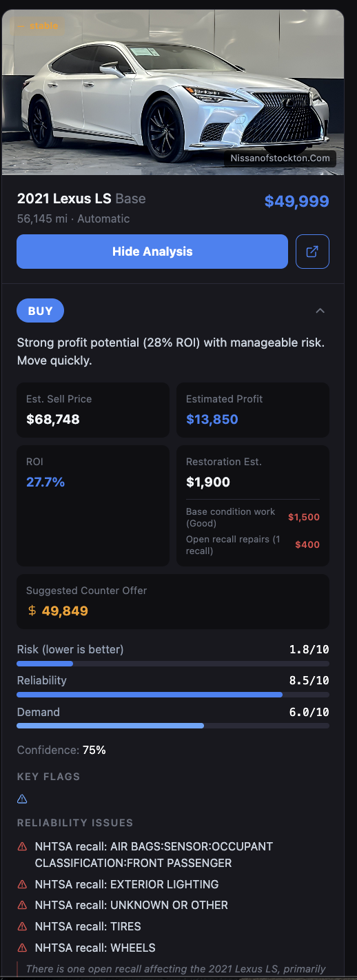The height and width of the screenshot is (980, 357).
Task: Click the Hide Analysis button
Action: 152,252
